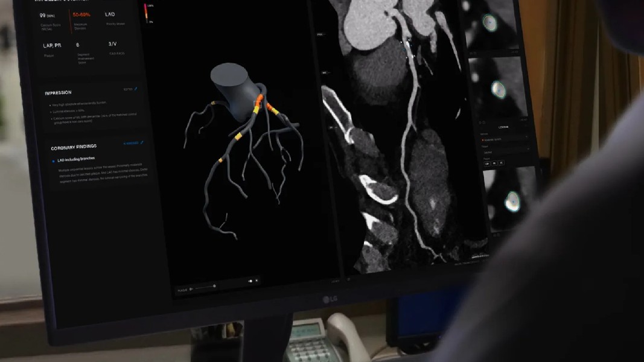Screen dimensions: 644x362
Task: Click the Impression edit pencil icon
Action: tap(136, 89)
